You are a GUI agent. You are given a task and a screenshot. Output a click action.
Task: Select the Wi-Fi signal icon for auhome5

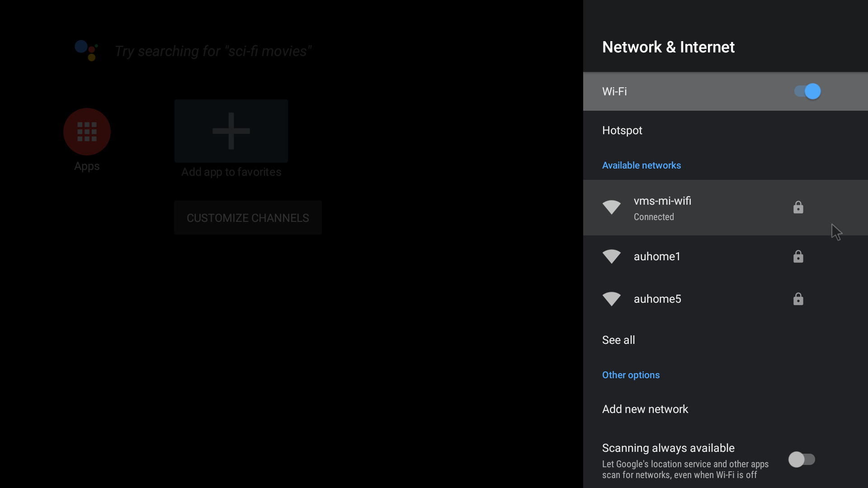[x=611, y=299]
